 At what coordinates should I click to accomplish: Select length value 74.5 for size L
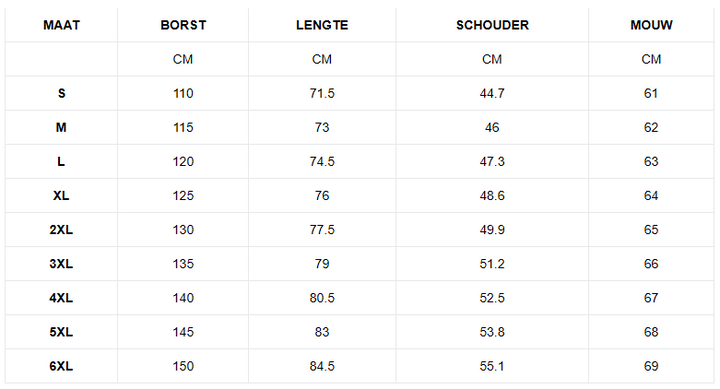click(322, 162)
